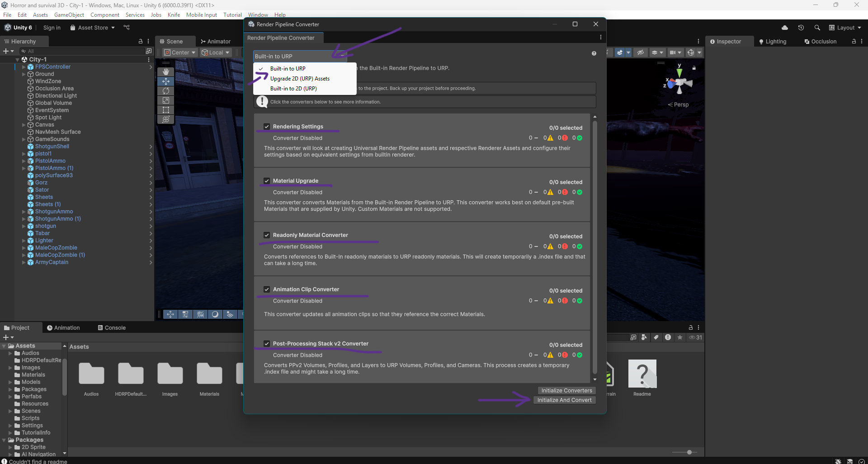Click the search magnifier in toolbar

tap(817, 28)
